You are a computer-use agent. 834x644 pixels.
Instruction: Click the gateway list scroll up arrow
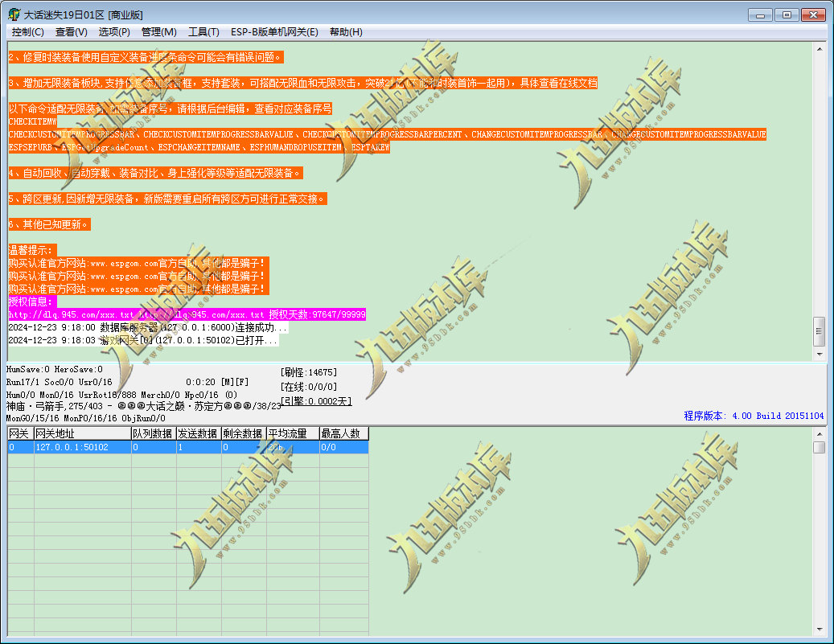coord(820,434)
